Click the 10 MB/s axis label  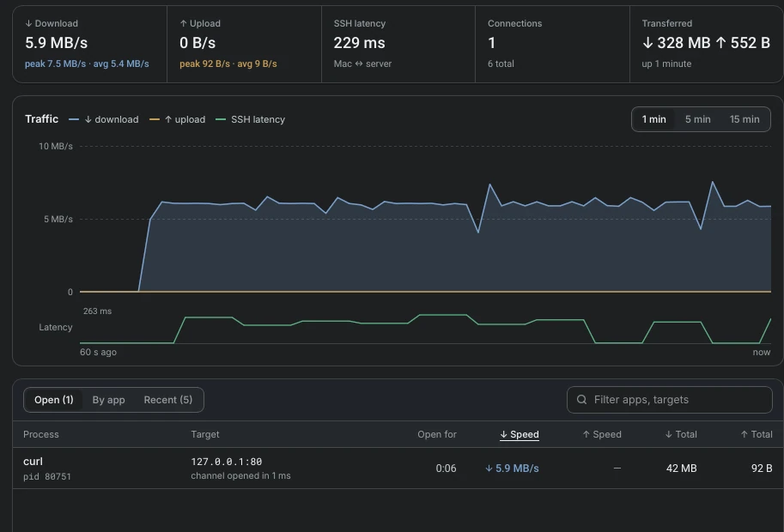pos(56,147)
